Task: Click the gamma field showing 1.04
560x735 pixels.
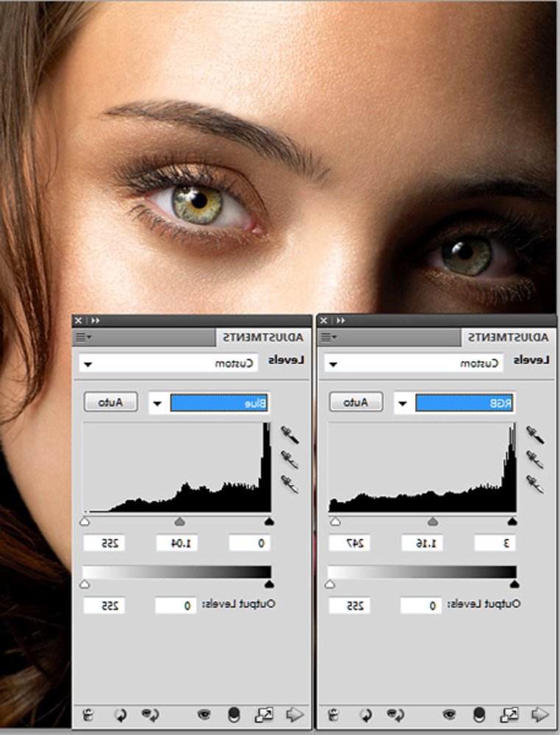Action: tap(176, 543)
